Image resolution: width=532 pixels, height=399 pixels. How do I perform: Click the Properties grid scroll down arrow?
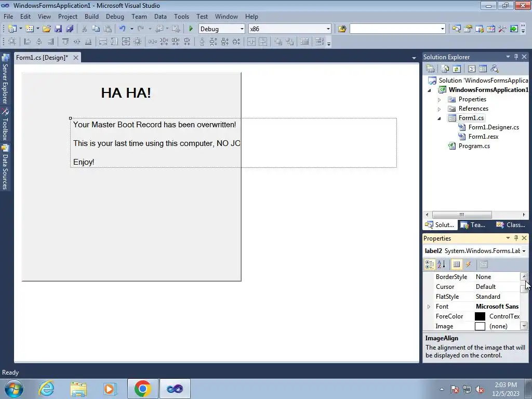pos(524,326)
